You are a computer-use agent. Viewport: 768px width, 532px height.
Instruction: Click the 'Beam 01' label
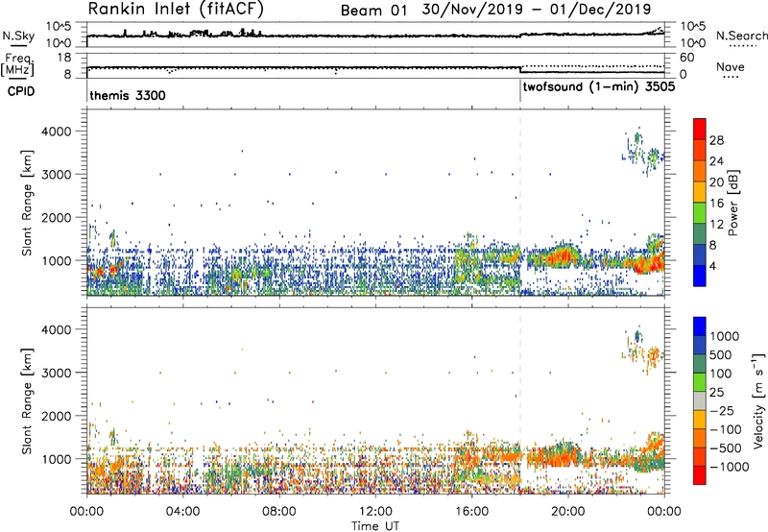(x=373, y=11)
